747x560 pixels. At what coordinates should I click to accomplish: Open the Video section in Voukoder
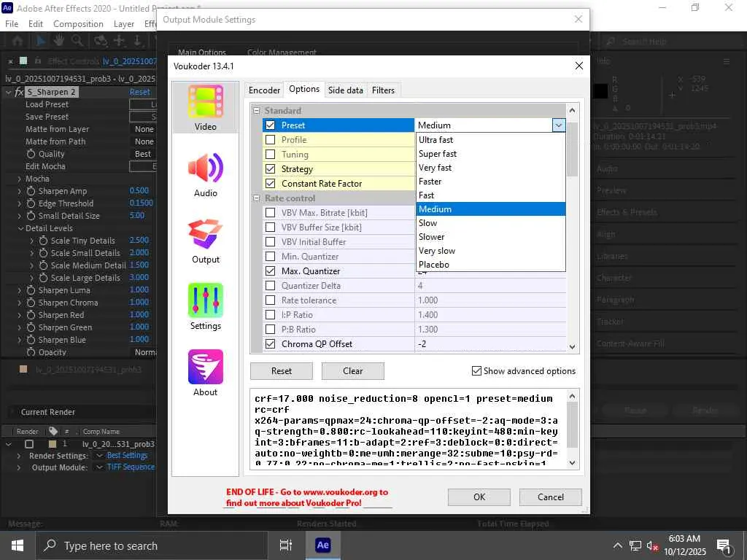(205, 108)
